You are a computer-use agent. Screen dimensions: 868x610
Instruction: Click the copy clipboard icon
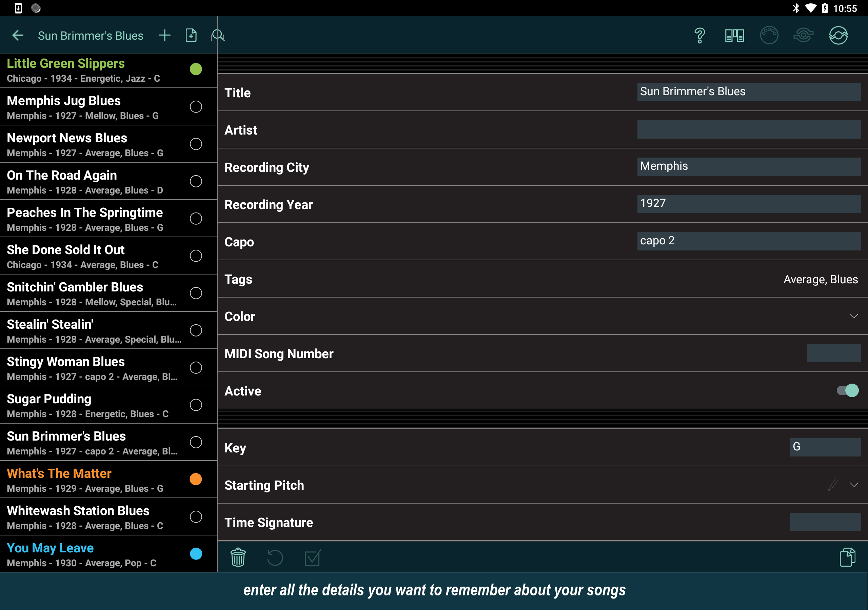coord(847,557)
